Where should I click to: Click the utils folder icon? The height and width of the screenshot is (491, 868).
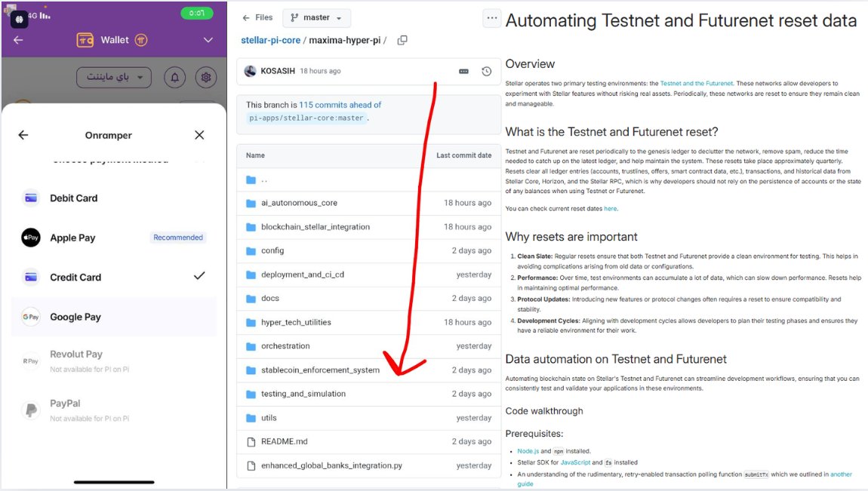pyautogui.click(x=251, y=418)
